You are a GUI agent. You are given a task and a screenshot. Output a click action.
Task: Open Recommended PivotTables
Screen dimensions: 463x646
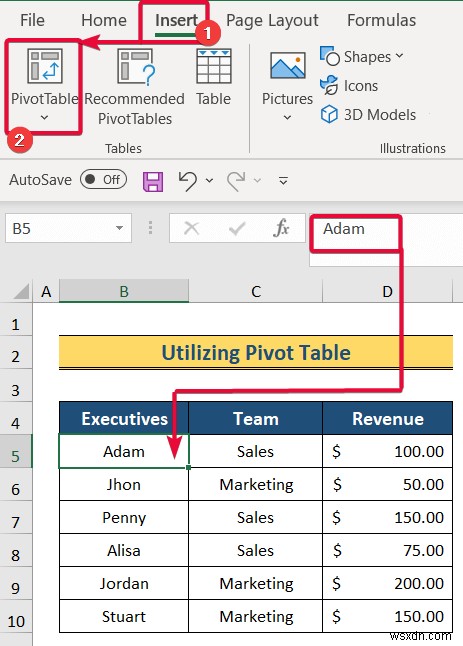(x=135, y=87)
